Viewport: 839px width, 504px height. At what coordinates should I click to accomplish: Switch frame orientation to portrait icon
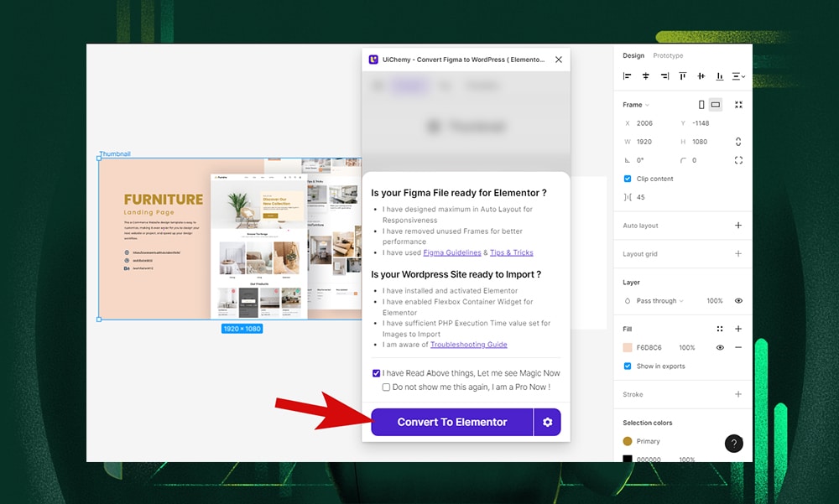pyautogui.click(x=701, y=104)
